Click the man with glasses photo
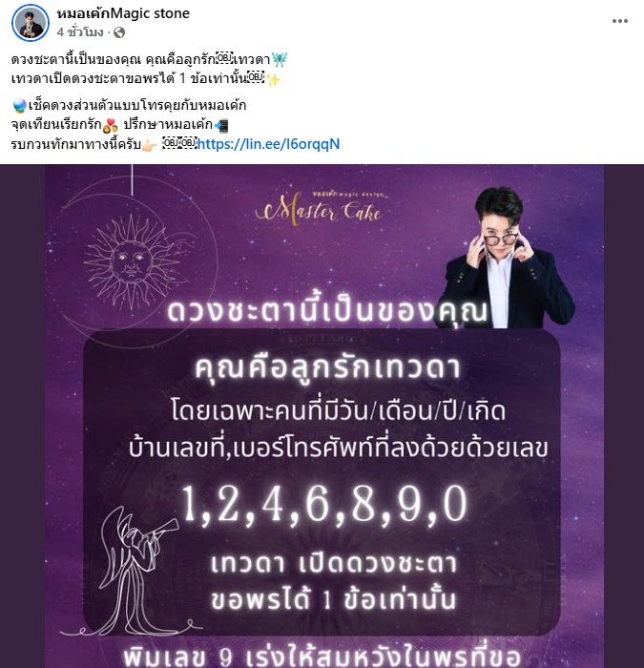This screenshot has width=644, height=668. click(x=506, y=257)
